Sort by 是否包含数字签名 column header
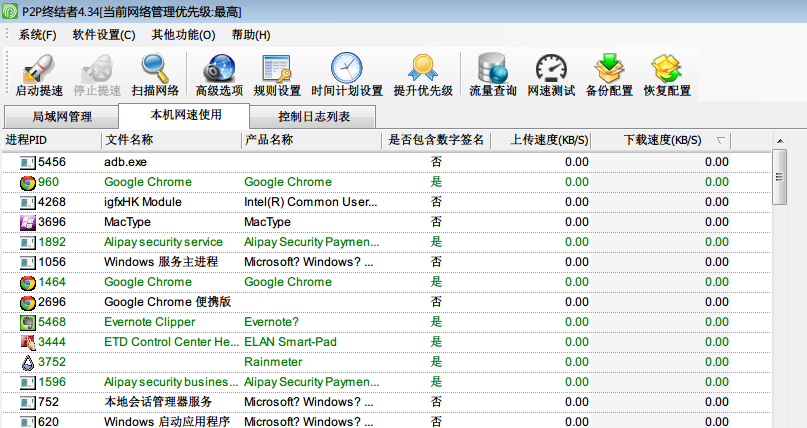Image resolution: width=807 pixels, height=428 pixels. (x=436, y=140)
